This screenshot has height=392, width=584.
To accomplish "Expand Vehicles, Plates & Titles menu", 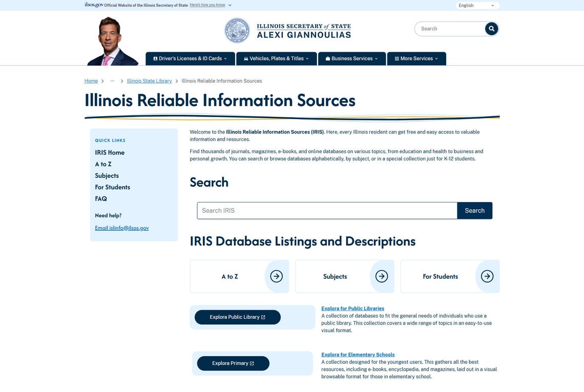I will click(276, 59).
